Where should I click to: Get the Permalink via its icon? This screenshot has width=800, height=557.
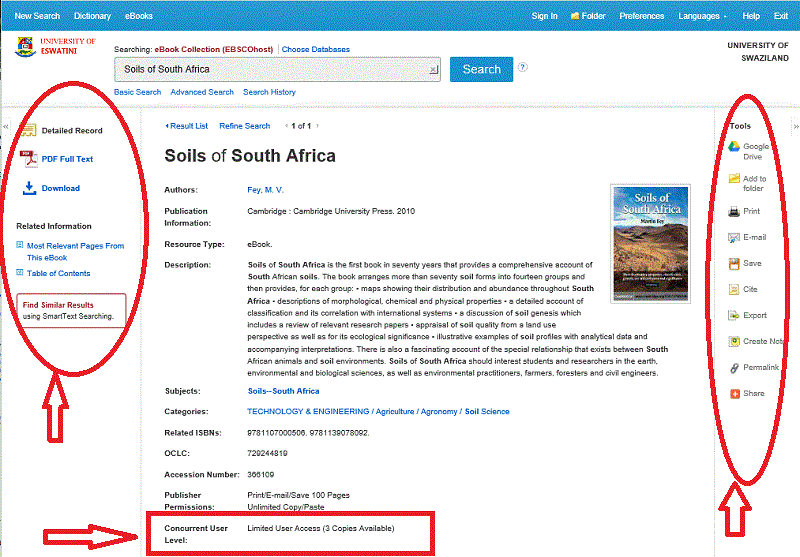coord(734,368)
